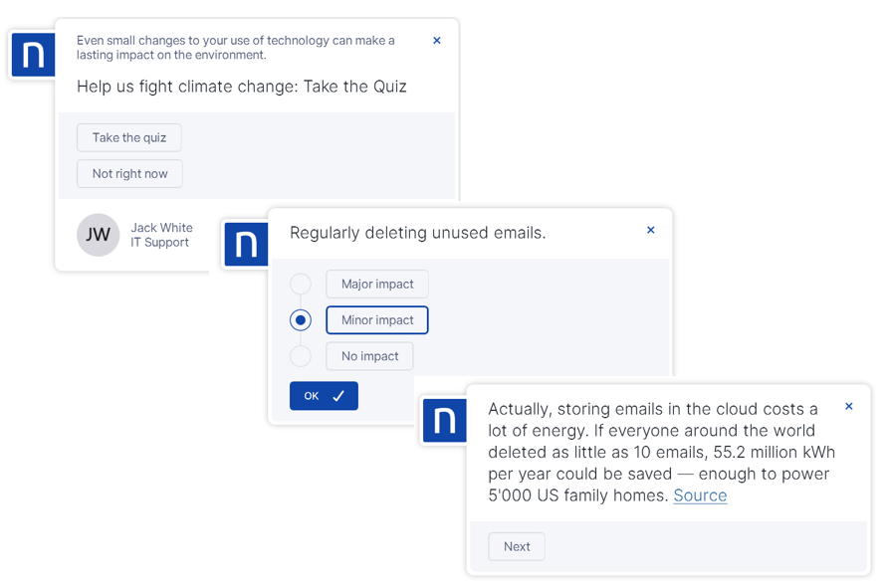Choose the No impact radio button
887x588 pixels.
pyautogui.click(x=301, y=356)
